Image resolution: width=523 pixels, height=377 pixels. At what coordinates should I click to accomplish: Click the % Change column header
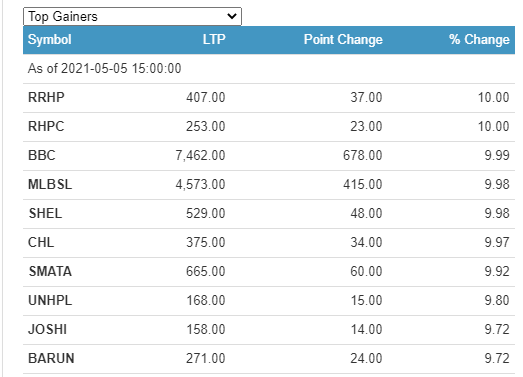[479, 40]
